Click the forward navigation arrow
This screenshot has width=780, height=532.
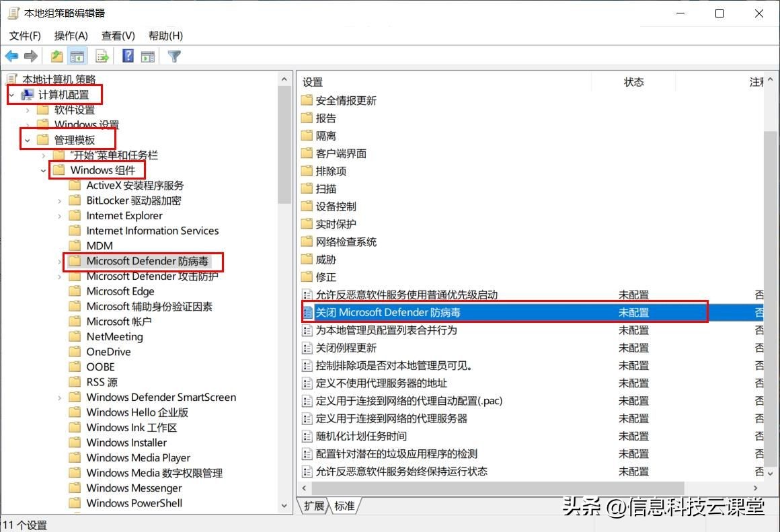(31, 56)
